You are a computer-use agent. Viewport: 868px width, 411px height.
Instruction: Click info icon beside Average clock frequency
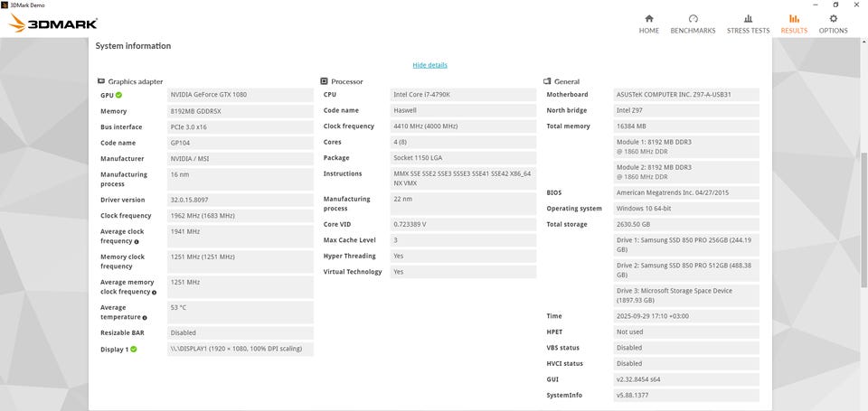click(x=137, y=242)
